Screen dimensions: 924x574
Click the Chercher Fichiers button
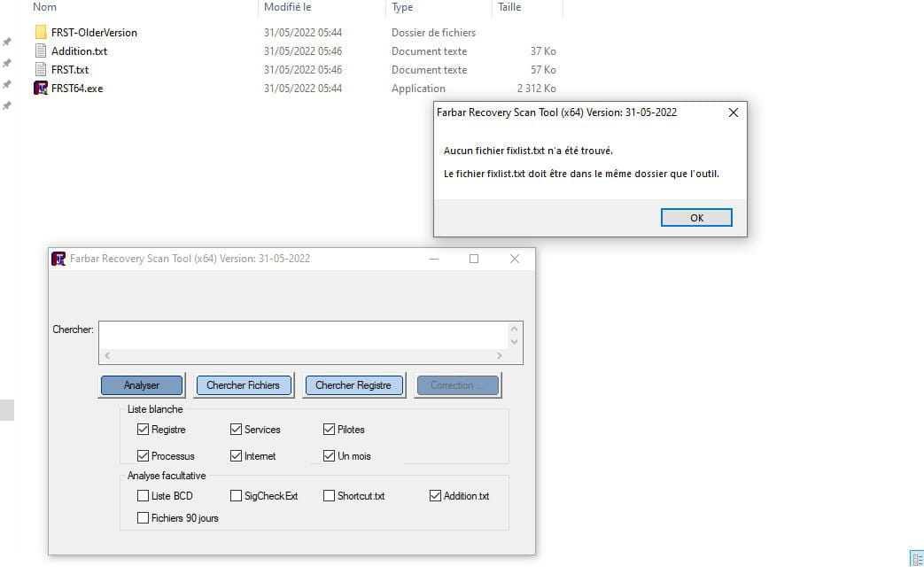tap(244, 385)
